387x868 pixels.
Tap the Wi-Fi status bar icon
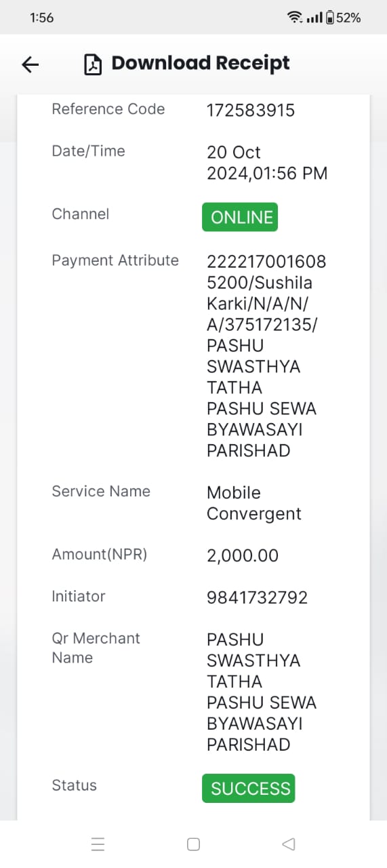pyautogui.click(x=295, y=18)
